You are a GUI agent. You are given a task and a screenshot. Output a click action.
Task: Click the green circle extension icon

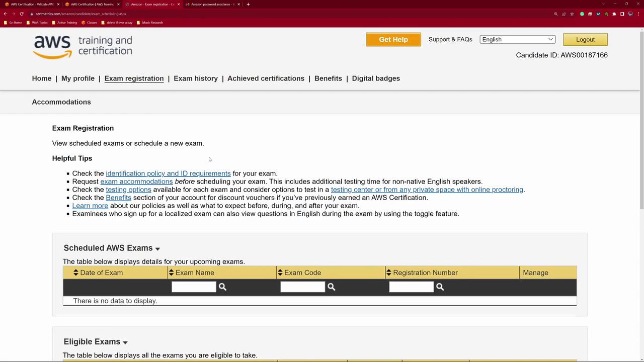coord(582,14)
